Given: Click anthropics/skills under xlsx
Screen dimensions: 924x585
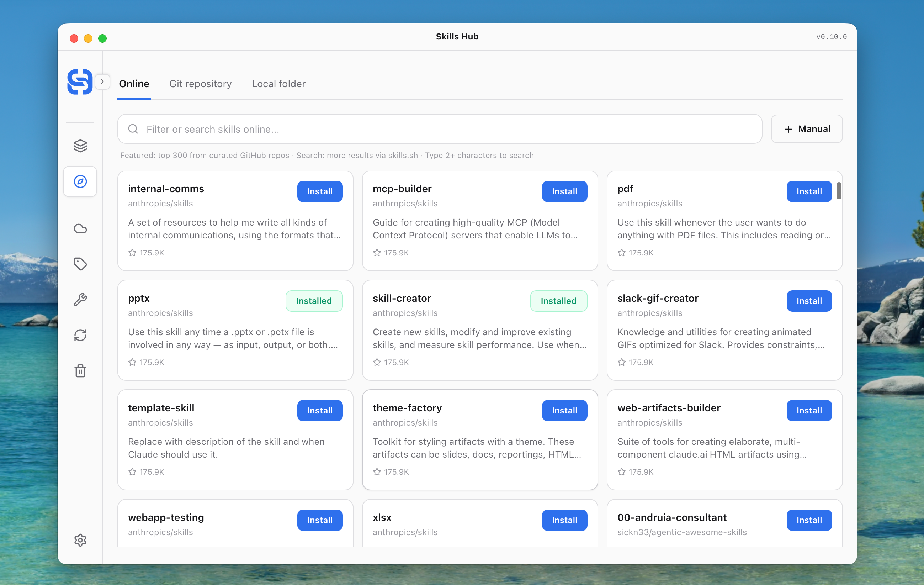Looking at the screenshot, I should pos(405,532).
